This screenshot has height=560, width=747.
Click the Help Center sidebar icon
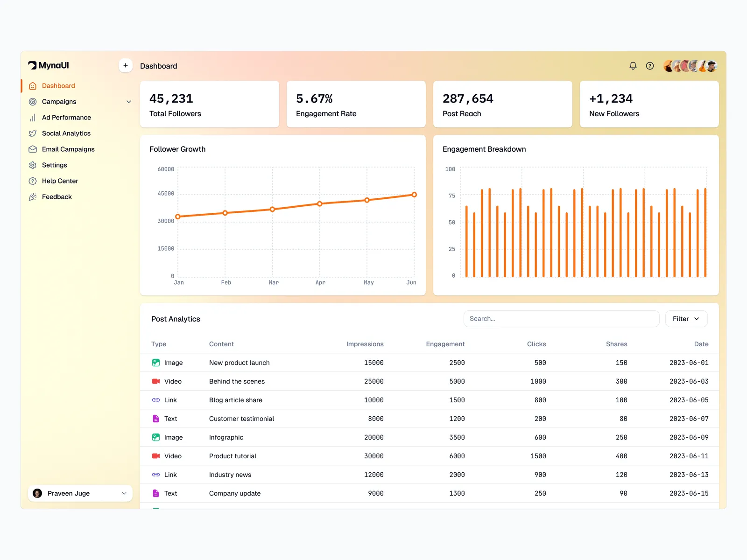(x=33, y=181)
